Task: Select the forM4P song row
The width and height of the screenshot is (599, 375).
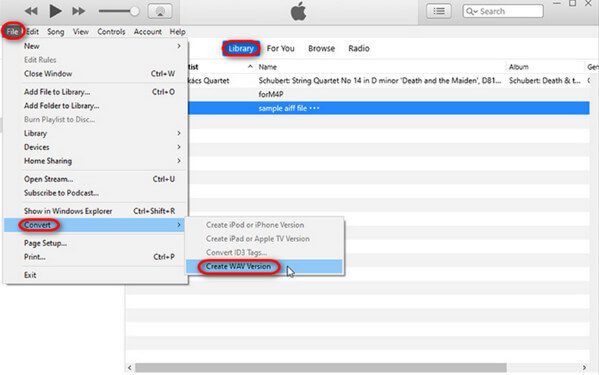Action: [389, 94]
